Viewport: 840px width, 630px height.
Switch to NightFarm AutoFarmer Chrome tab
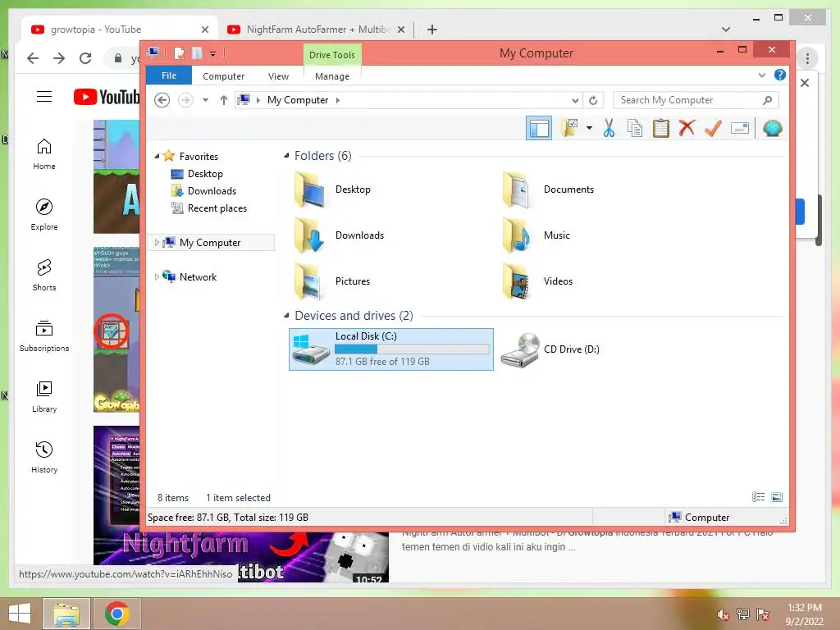pos(316,30)
